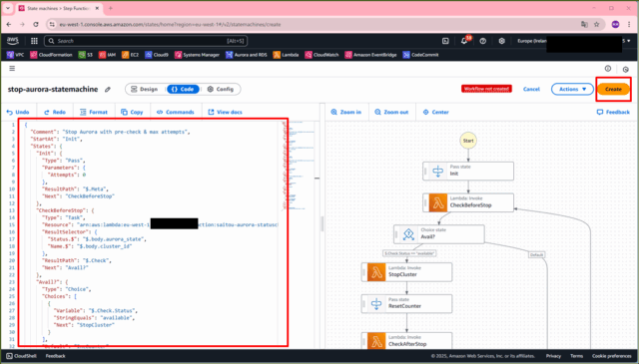Open the Europe (Ireland) region selector

(x=531, y=41)
